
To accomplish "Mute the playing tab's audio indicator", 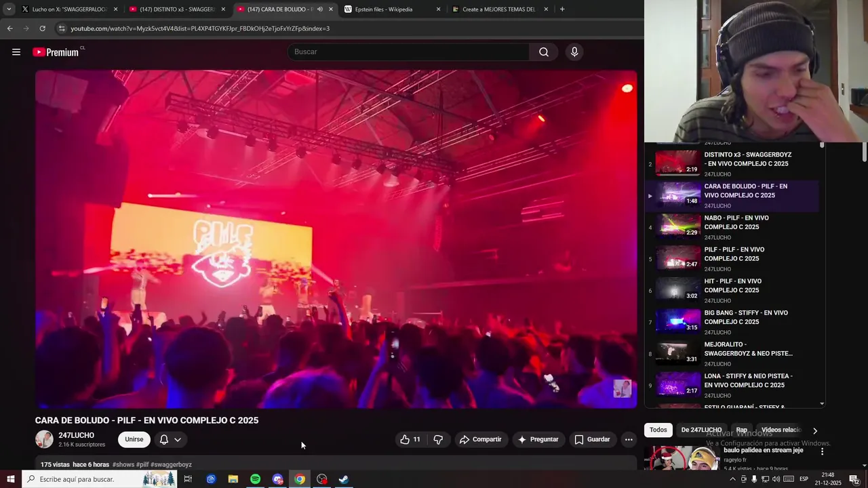I will pyautogui.click(x=319, y=9).
